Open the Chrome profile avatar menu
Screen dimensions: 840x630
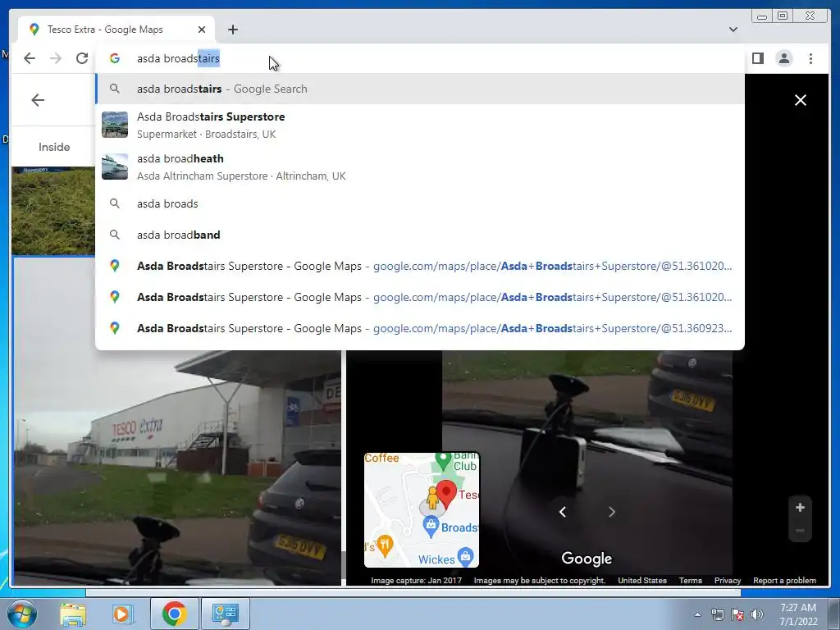coord(783,58)
